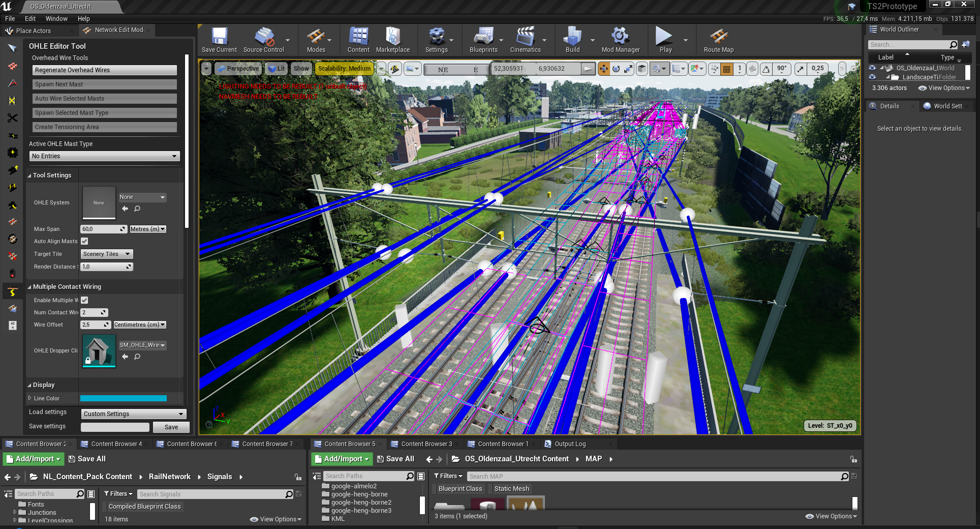This screenshot has width=980, height=529.
Task: Select the translate gizmo in viewport toolbar
Action: (x=603, y=69)
